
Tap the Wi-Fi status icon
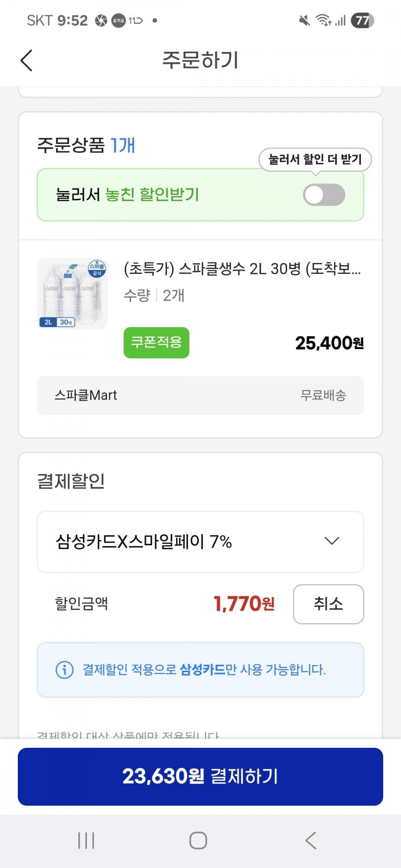click(x=323, y=20)
